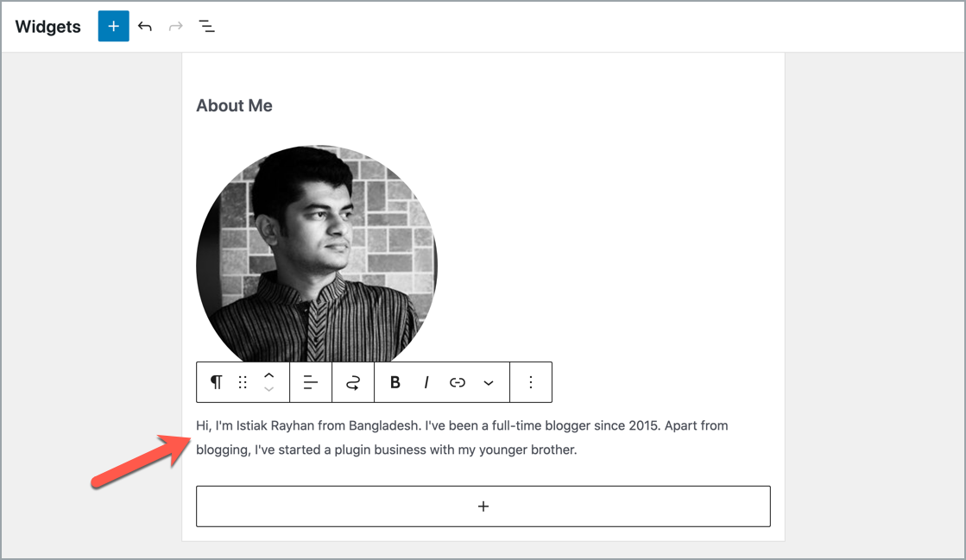Screen dimensions: 966x560
Task: Open more rich text formatting tools
Action: [489, 381]
